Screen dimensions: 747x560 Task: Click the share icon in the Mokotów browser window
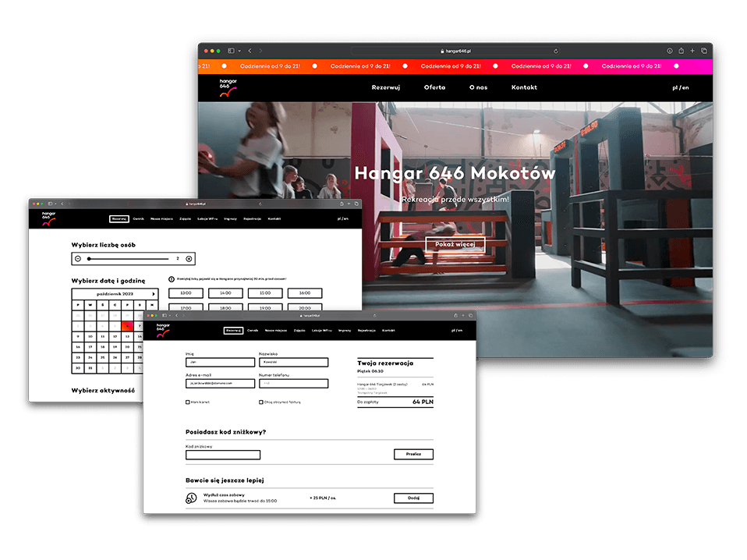point(682,51)
